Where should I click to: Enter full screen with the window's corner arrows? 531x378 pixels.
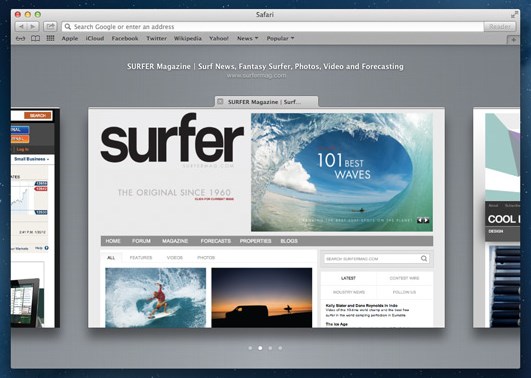coord(514,15)
